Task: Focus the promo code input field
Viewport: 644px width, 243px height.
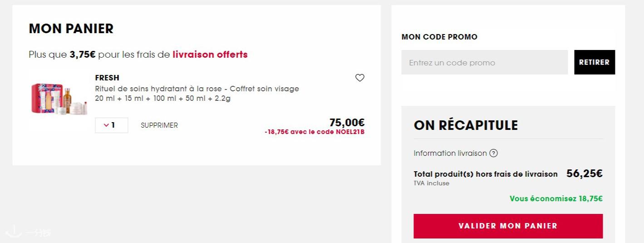Action: [x=484, y=63]
